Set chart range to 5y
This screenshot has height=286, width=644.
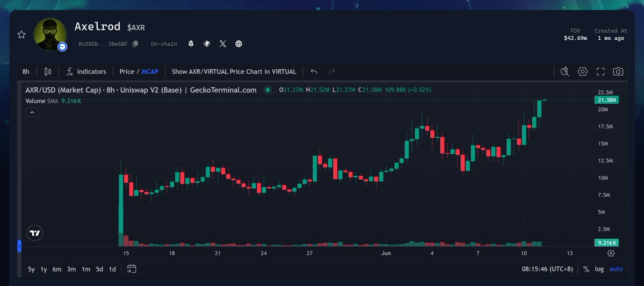pyautogui.click(x=31, y=269)
